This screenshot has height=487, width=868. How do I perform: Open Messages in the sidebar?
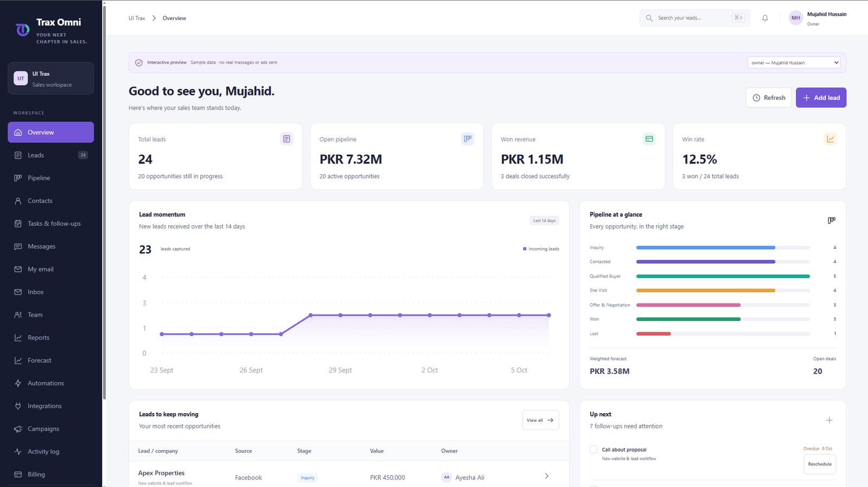pos(51,246)
